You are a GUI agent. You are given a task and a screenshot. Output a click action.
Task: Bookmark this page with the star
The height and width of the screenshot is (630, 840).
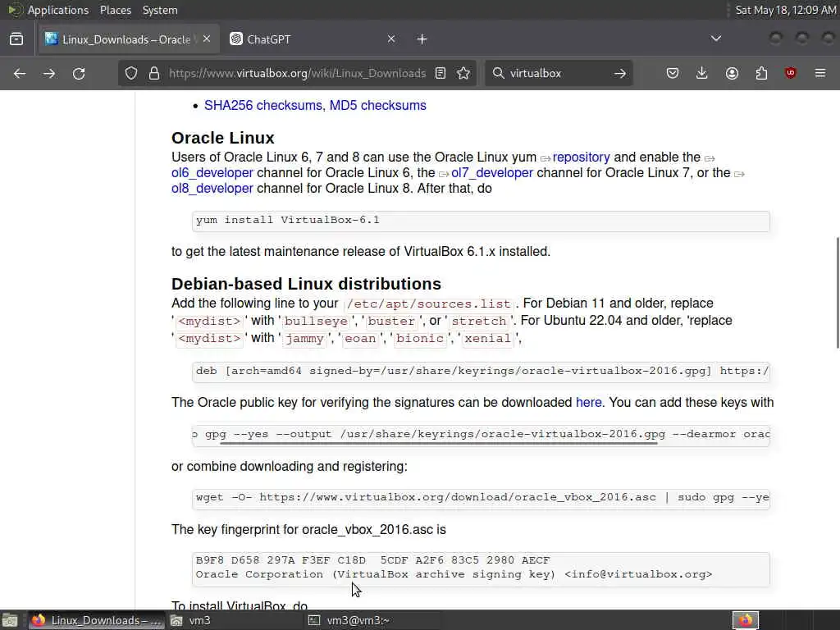[464, 73]
